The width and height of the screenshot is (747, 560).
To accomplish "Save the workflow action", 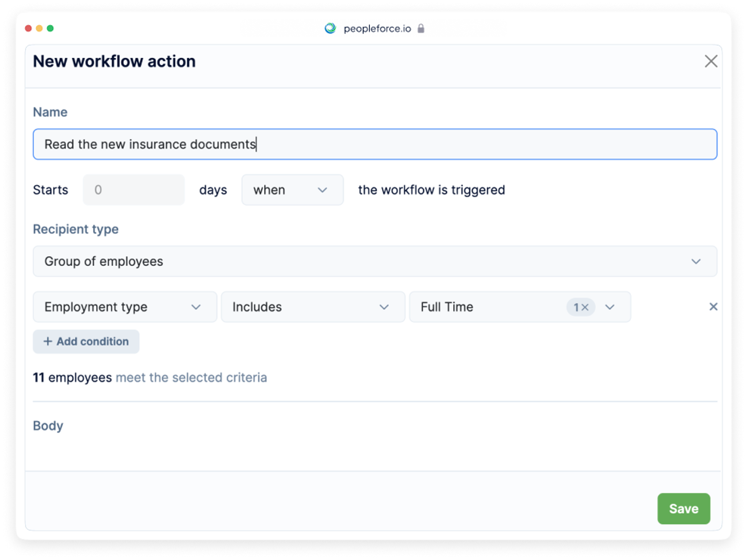I will (684, 509).
